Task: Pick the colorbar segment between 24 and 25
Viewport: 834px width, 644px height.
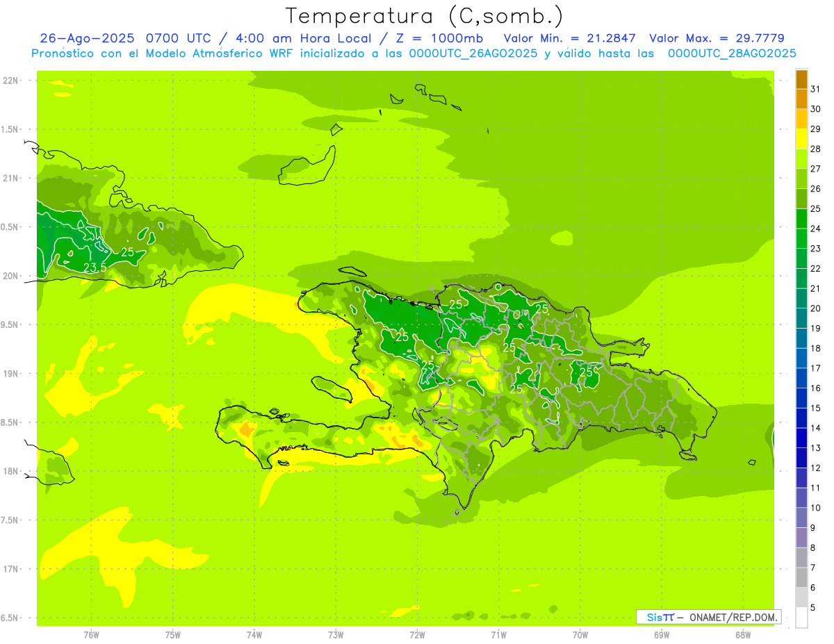Action: tap(801, 220)
